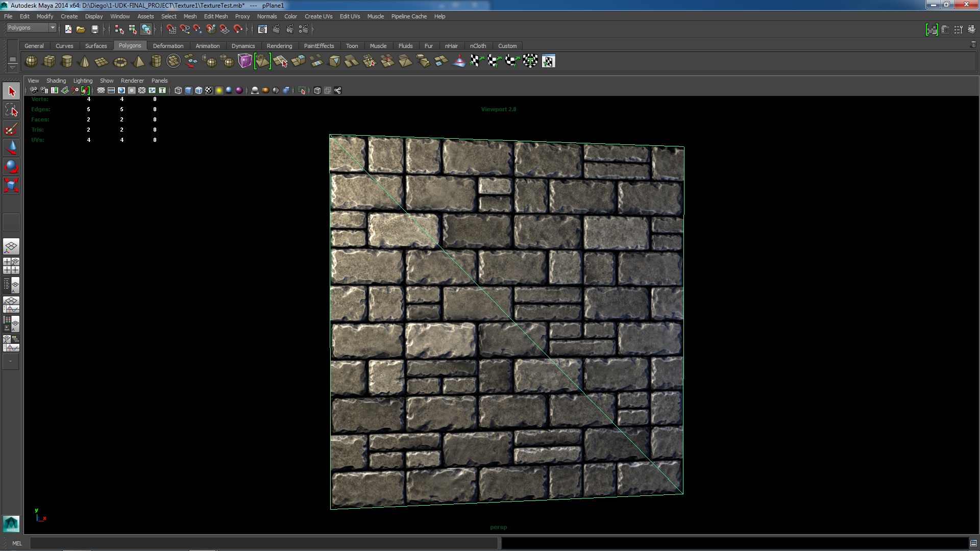Create a polygon sphere from the shelf
The width and height of the screenshot is (980, 551).
[31, 62]
